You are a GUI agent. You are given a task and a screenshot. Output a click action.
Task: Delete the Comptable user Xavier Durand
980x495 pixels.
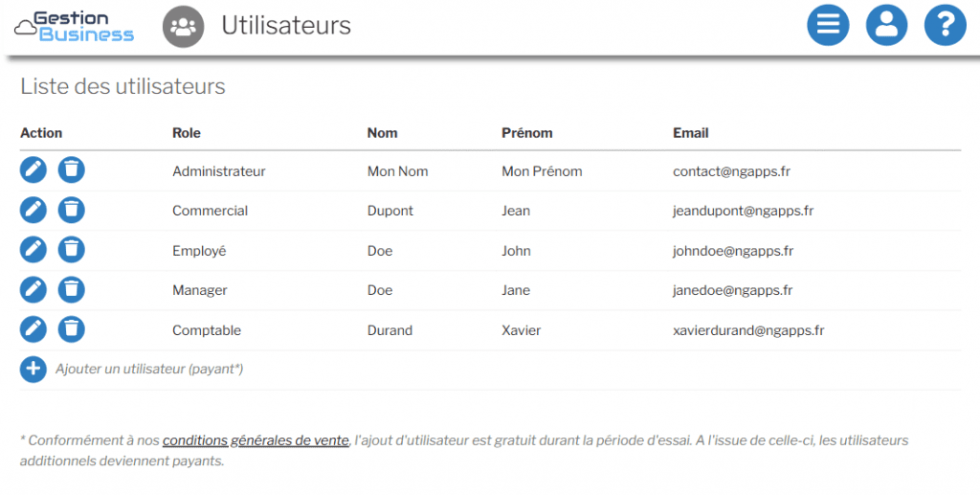pos(71,329)
